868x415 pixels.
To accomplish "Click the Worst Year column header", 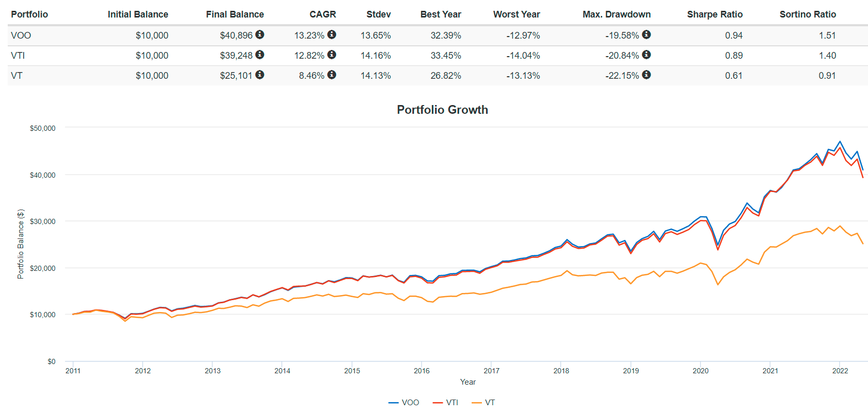I will click(x=516, y=14).
